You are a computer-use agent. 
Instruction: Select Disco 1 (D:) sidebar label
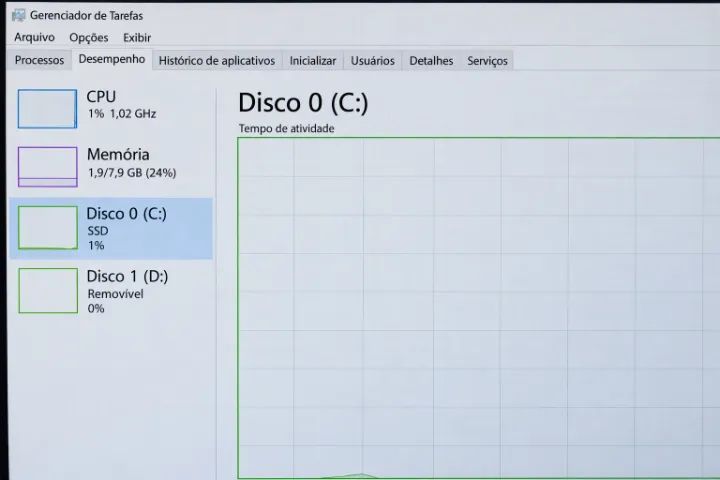point(127,276)
